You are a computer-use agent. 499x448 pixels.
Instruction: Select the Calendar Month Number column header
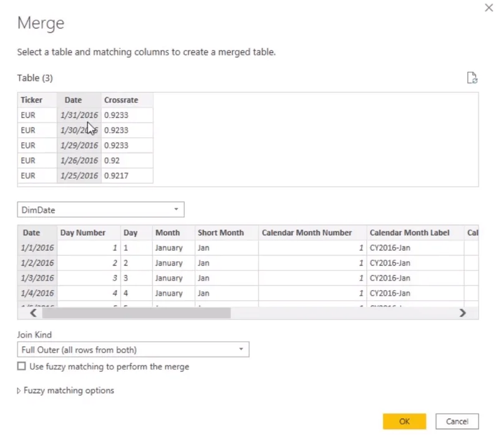312,233
